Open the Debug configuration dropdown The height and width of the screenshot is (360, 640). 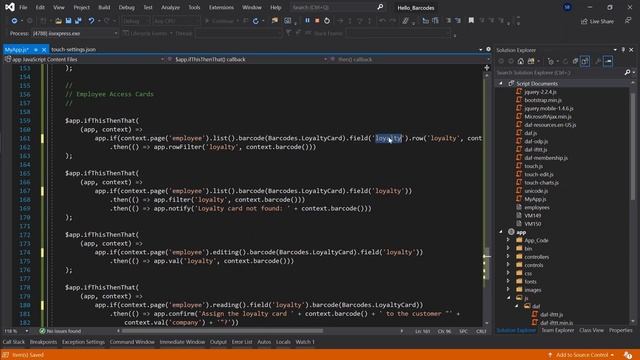[x=136, y=21]
